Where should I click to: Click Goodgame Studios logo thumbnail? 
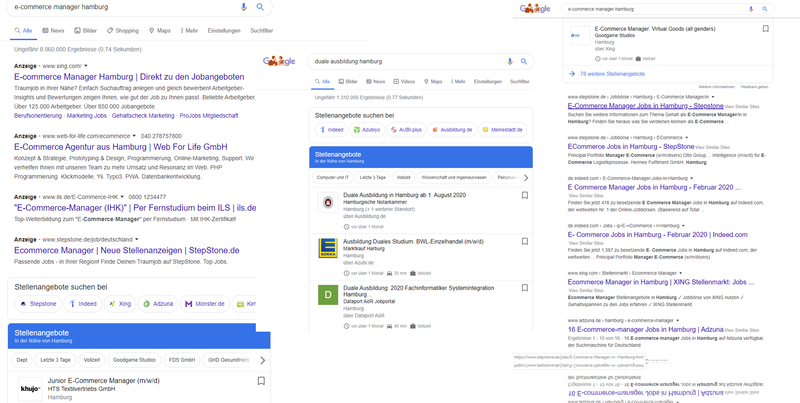(580, 35)
